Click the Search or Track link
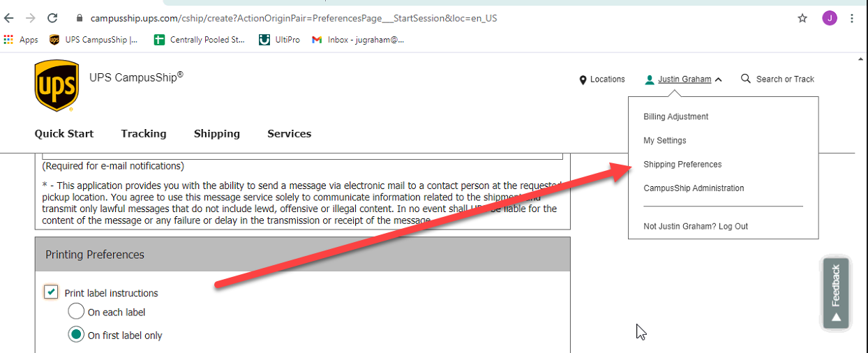The width and height of the screenshot is (868, 353). click(785, 80)
